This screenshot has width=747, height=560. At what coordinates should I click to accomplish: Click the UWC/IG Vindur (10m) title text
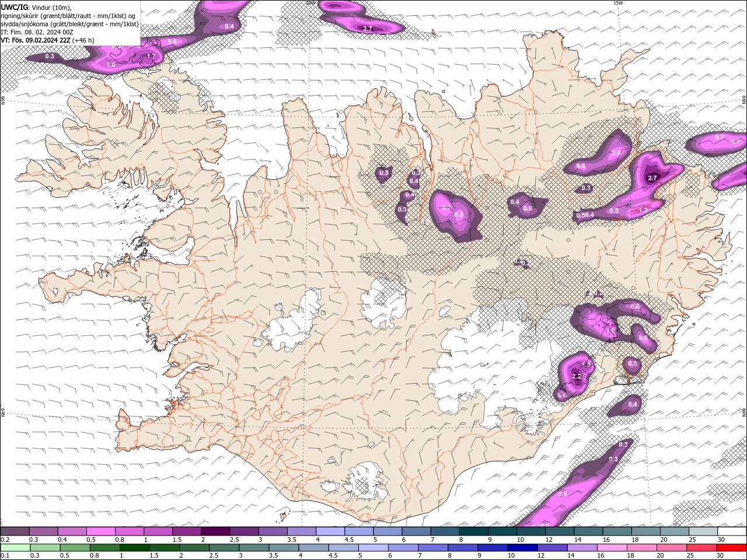tap(36, 7)
